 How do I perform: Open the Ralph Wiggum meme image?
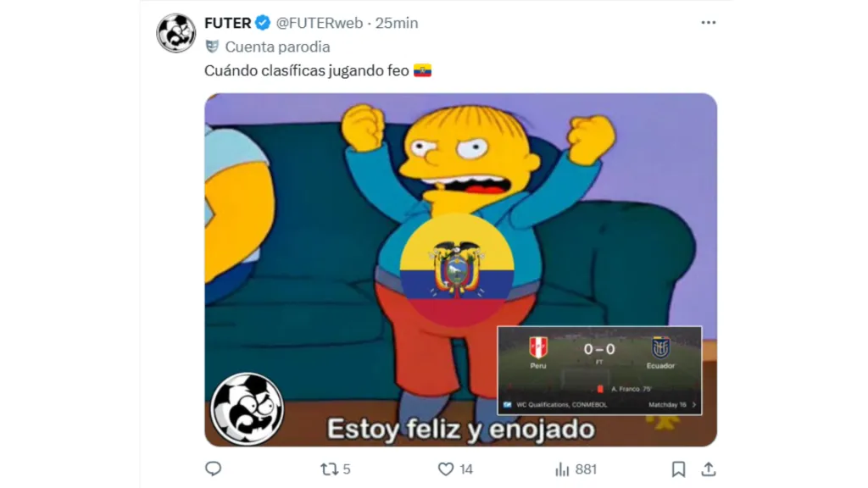[460, 269]
